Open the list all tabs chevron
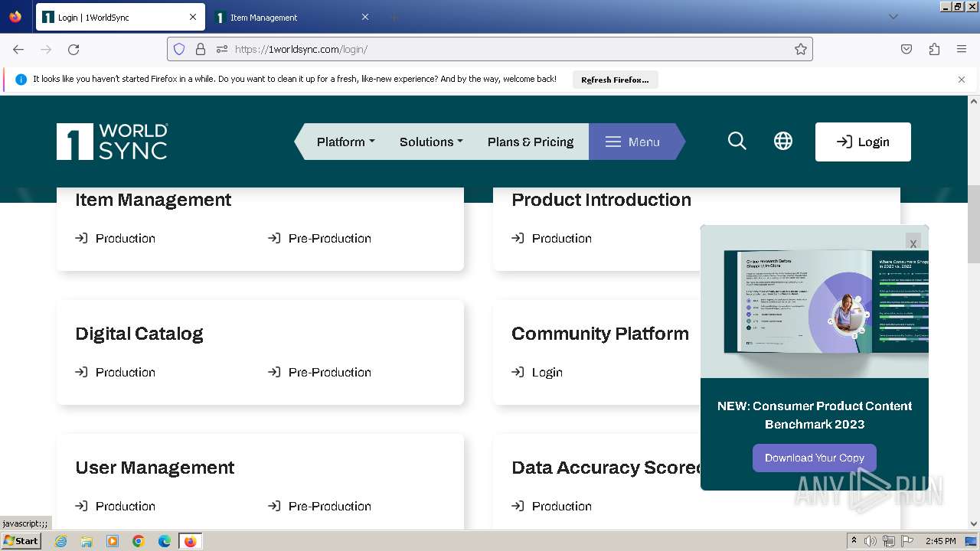The image size is (980, 551). tap(893, 17)
